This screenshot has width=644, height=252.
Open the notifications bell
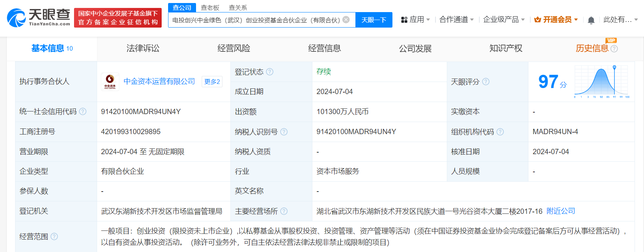pyautogui.click(x=591, y=20)
